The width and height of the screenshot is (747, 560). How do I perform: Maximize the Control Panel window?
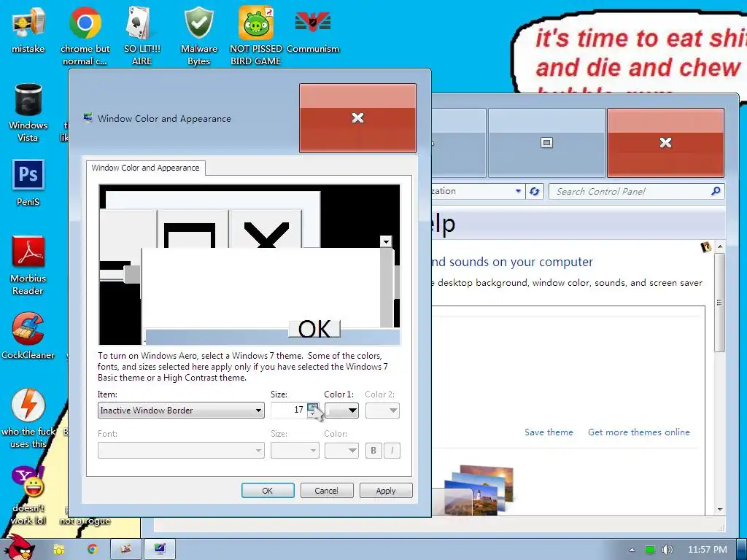(547, 143)
